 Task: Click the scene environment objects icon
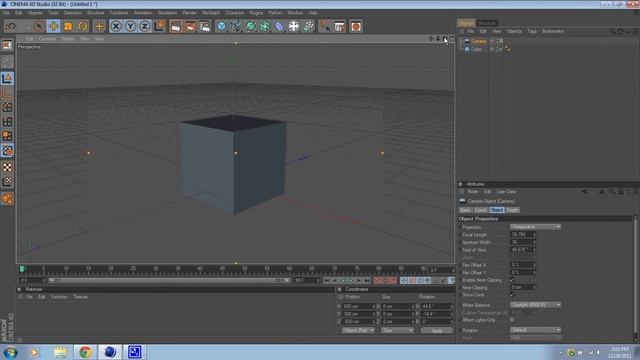pos(293,26)
